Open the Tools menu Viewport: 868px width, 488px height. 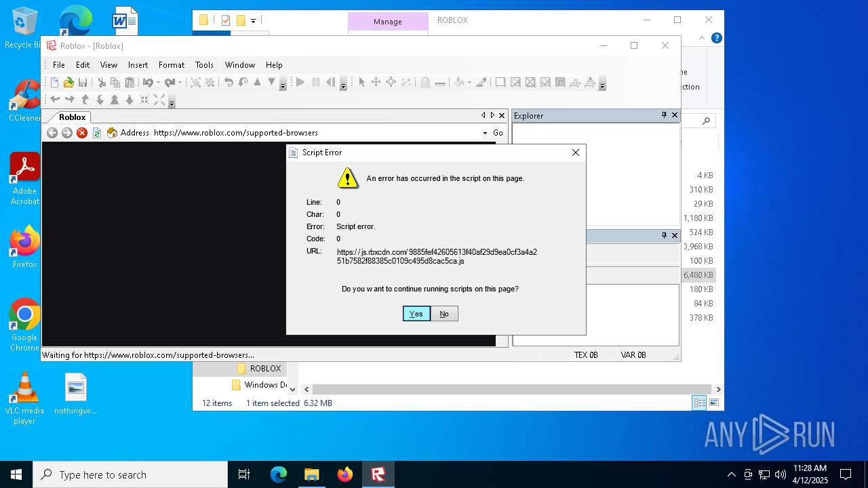(204, 65)
